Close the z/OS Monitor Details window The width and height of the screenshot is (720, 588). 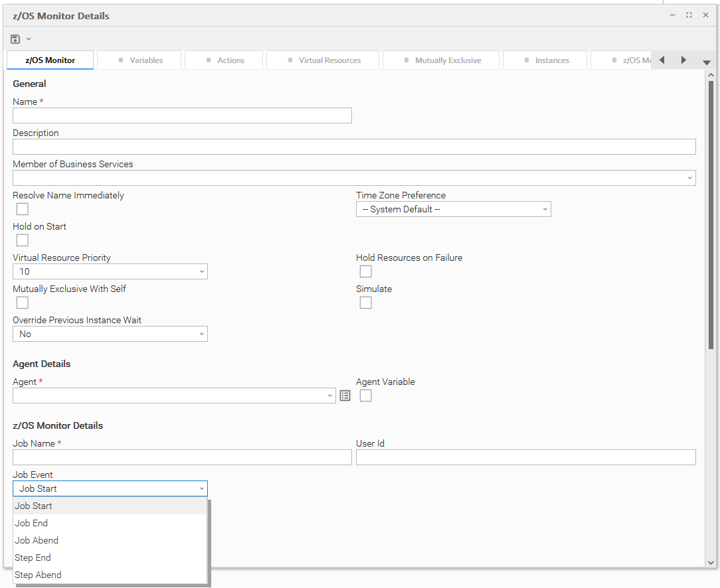[705, 15]
